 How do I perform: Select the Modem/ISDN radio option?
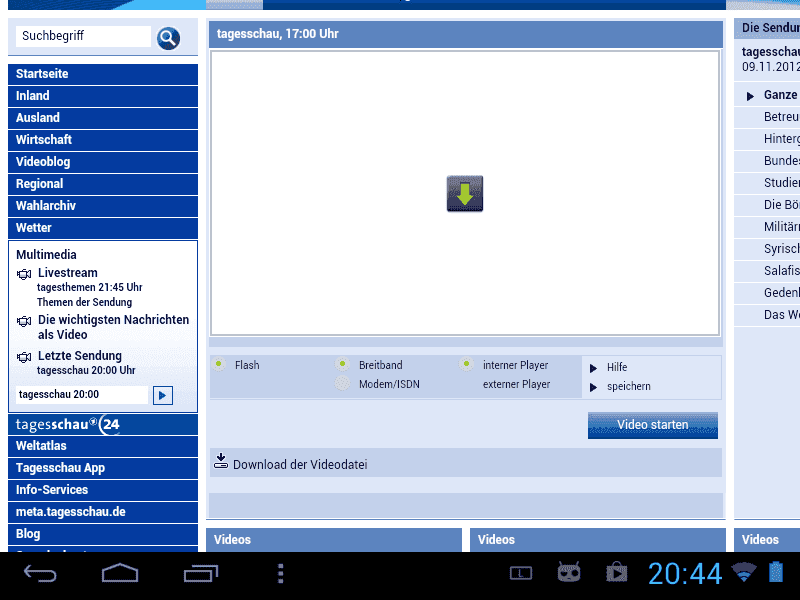[342, 383]
